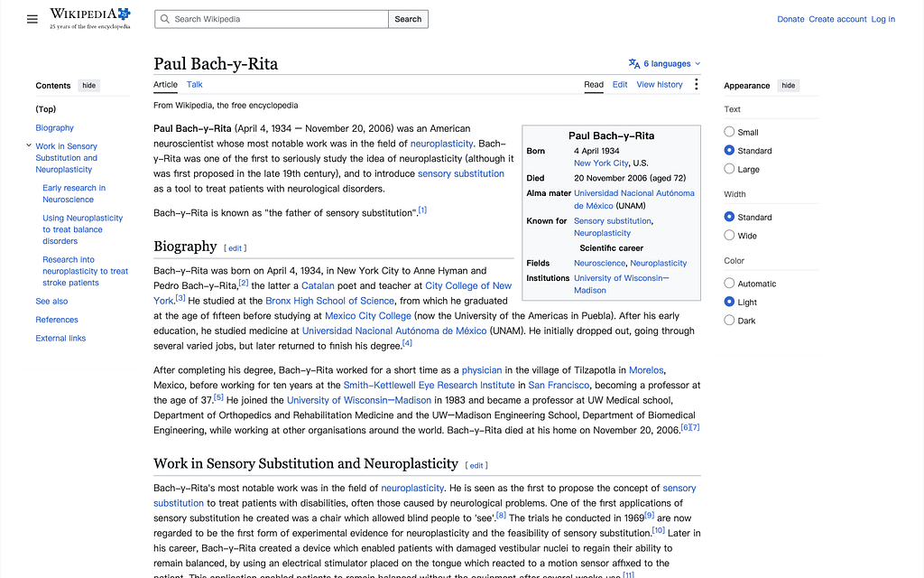
Task: Open Bronx High School of Science link
Action: (x=329, y=301)
